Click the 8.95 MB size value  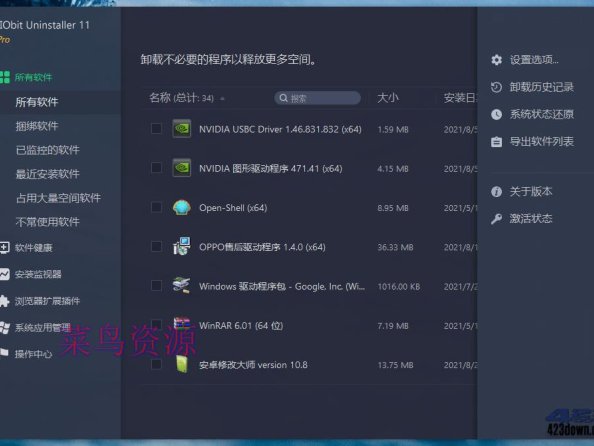(393, 208)
